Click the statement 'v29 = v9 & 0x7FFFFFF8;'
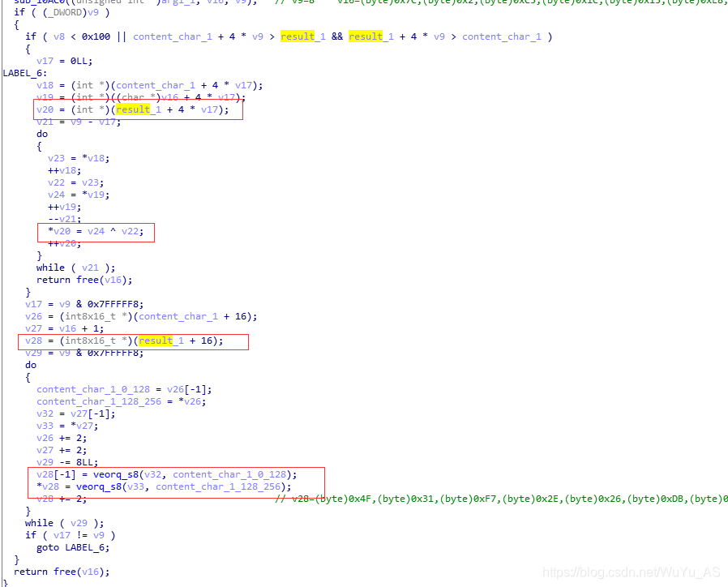This screenshot has width=728, height=587. 84,353
